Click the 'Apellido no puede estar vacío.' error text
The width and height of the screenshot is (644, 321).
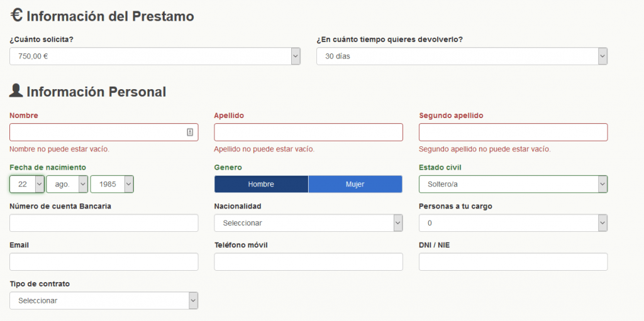[264, 149]
